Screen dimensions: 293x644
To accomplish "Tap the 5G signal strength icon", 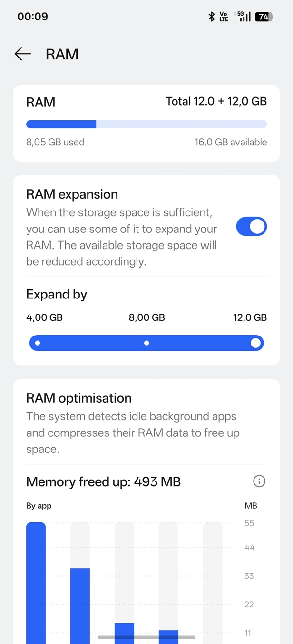I will click(x=244, y=17).
